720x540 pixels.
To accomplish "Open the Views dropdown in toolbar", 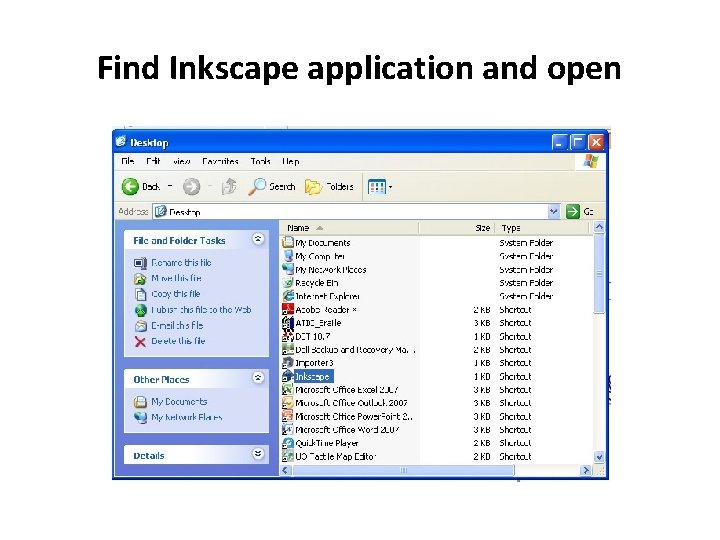I will point(380,187).
